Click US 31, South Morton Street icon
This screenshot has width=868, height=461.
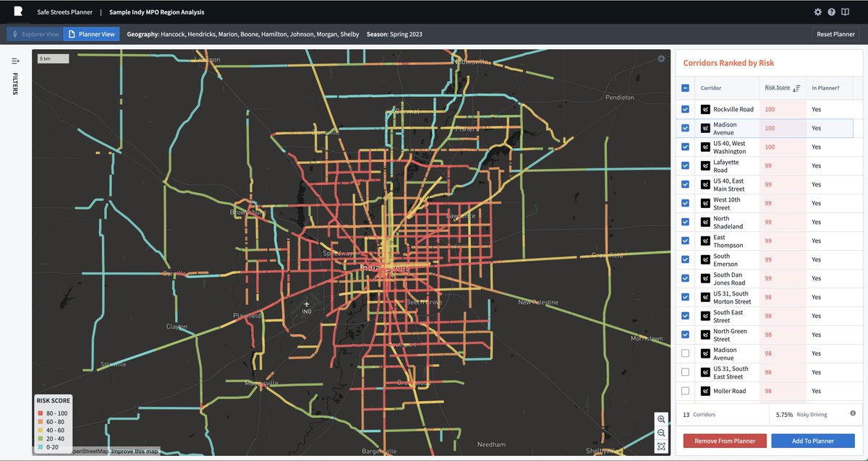pos(706,297)
